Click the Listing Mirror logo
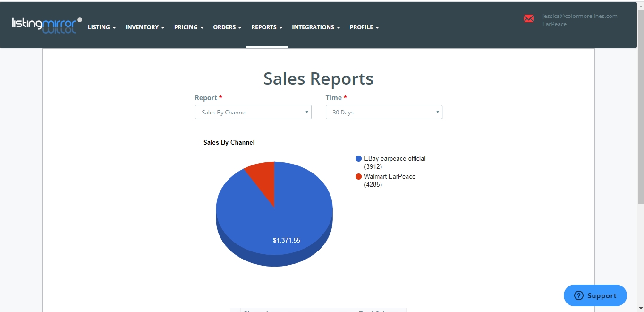644x312 pixels. click(47, 25)
